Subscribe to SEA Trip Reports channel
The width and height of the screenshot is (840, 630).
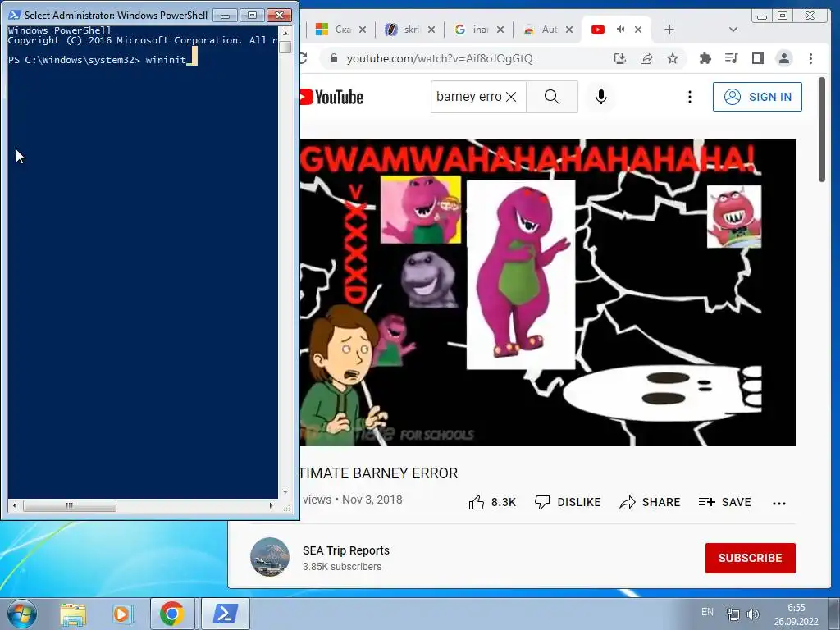750,558
